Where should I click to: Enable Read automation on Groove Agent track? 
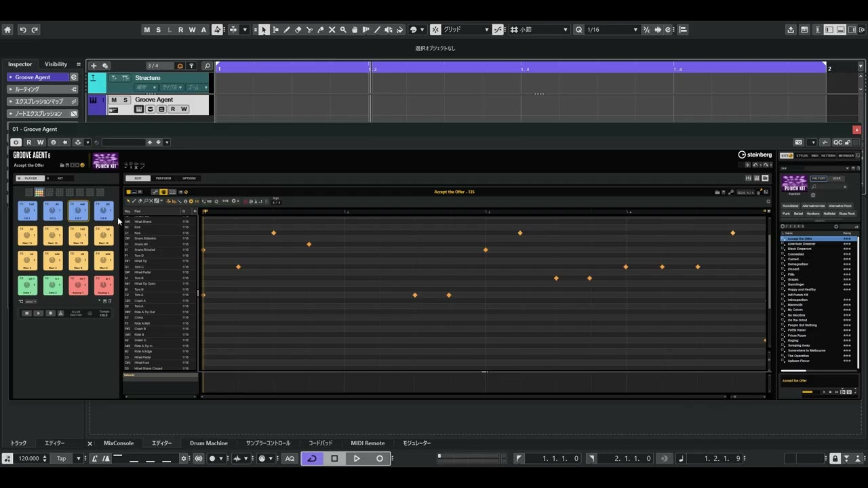tap(173, 109)
